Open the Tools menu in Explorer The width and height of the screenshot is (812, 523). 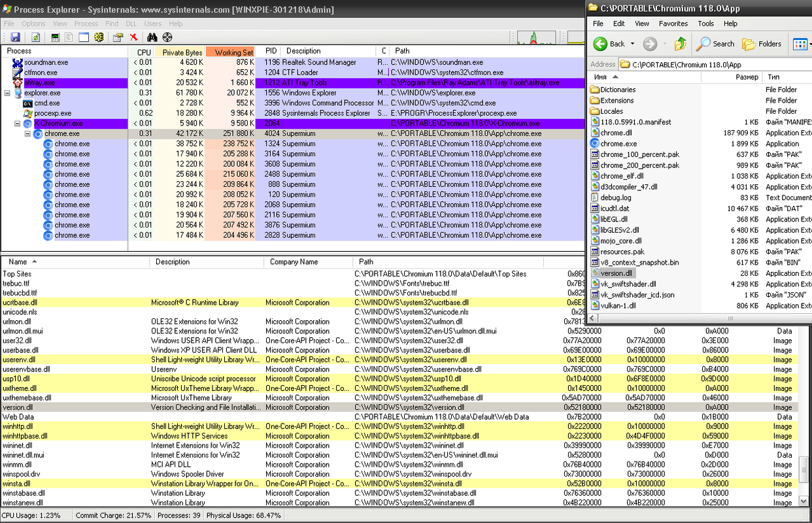705,24
